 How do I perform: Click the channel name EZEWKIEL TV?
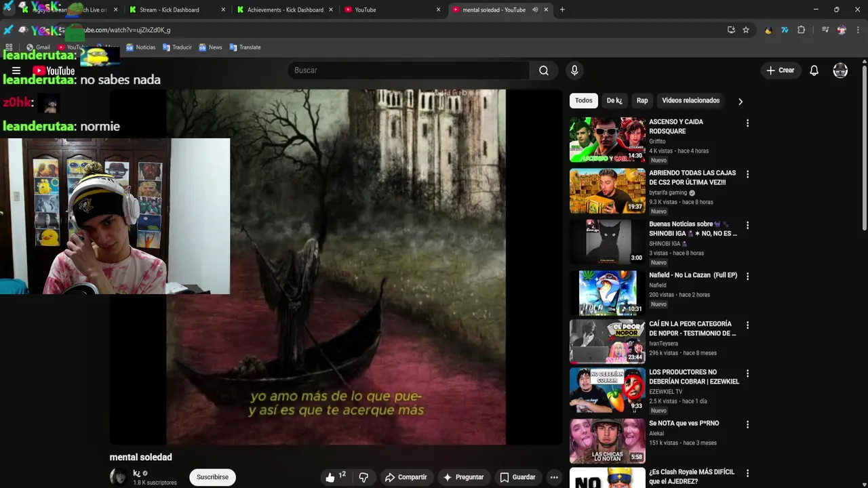point(666,392)
